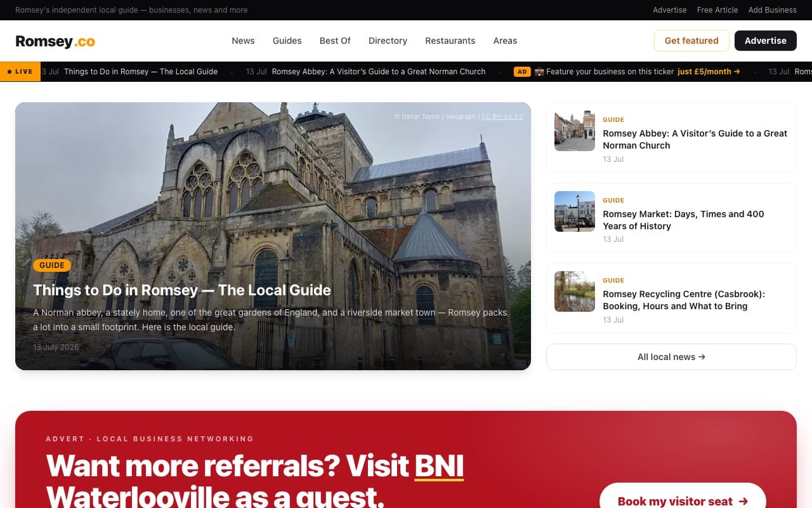Screen dimensions: 812x508
Task: Select the Add Business link
Action: pyautogui.click(x=772, y=10)
